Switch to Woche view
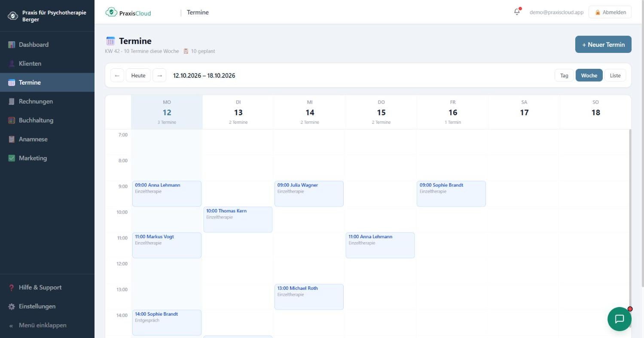Screen dimensions: 644x338 589,76
